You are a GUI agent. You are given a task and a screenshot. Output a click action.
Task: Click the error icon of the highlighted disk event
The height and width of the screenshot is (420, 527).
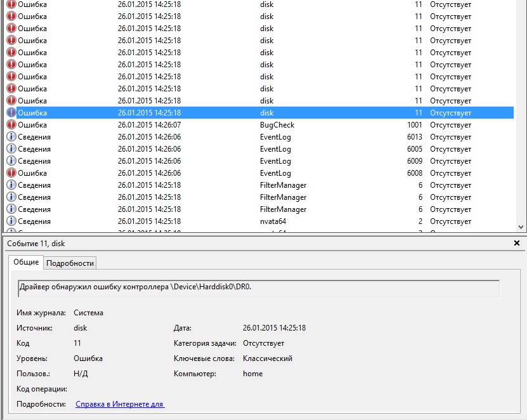coord(11,113)
